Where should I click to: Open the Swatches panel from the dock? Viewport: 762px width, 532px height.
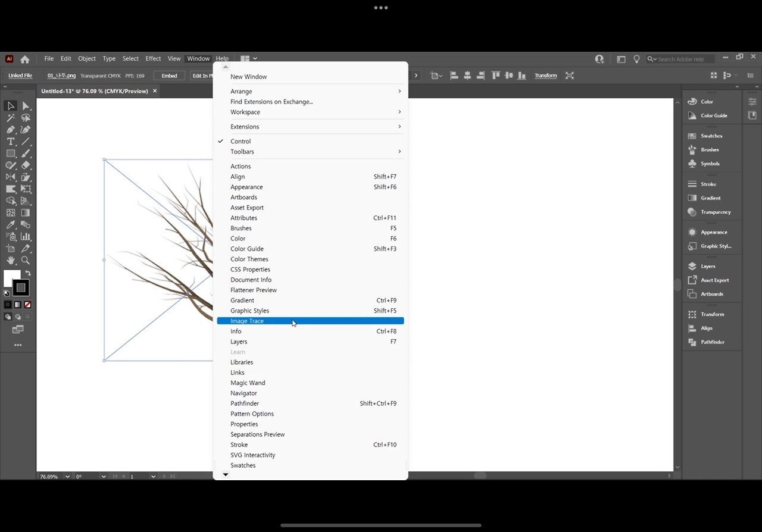pos(711,136)
